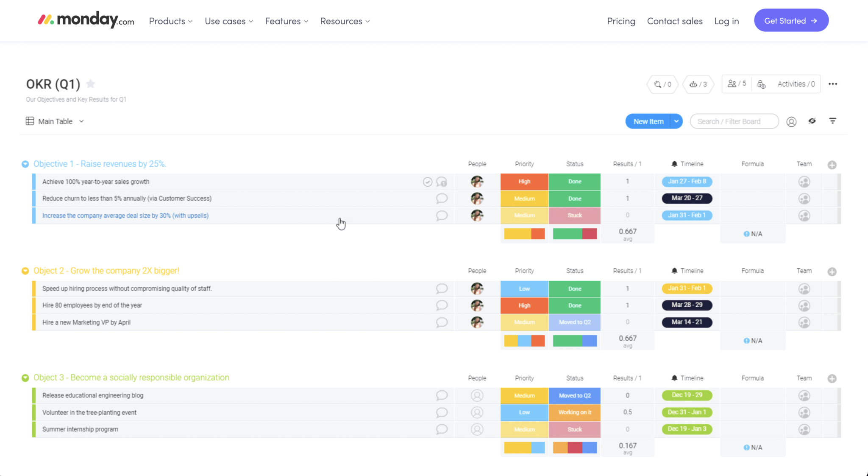Open the Log in link
Viewport: 868px width, 476px height.
(x=726, y=21)
